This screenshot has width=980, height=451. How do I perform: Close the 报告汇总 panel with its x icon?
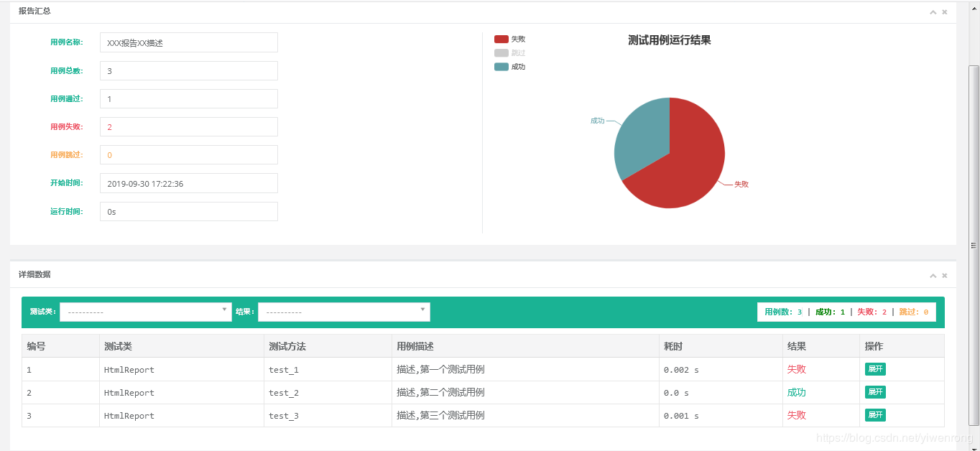click(x=944, y=11)
